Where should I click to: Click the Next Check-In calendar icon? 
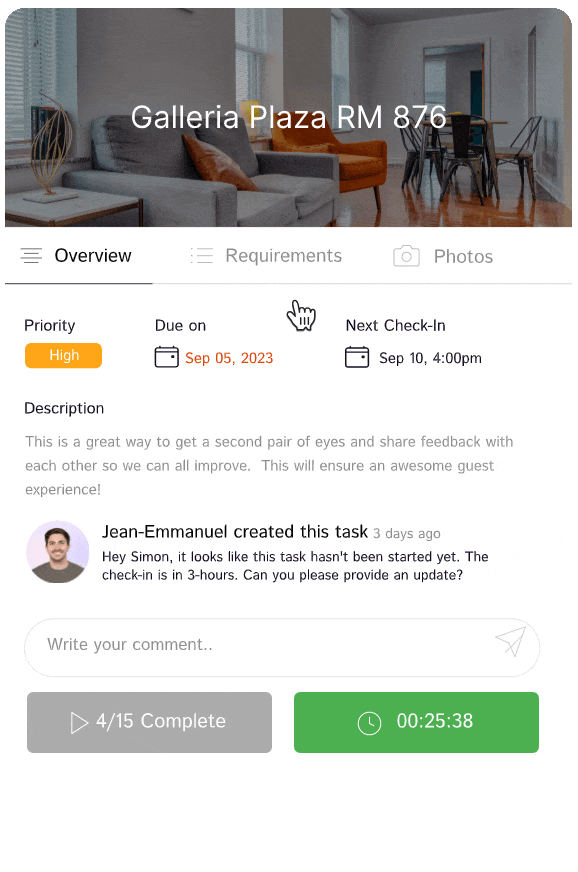pos(357,357)
